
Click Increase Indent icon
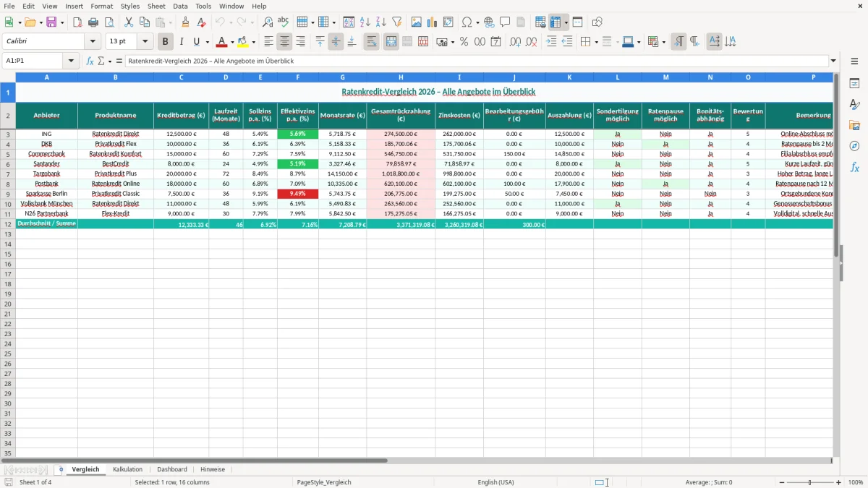[551, 42]
